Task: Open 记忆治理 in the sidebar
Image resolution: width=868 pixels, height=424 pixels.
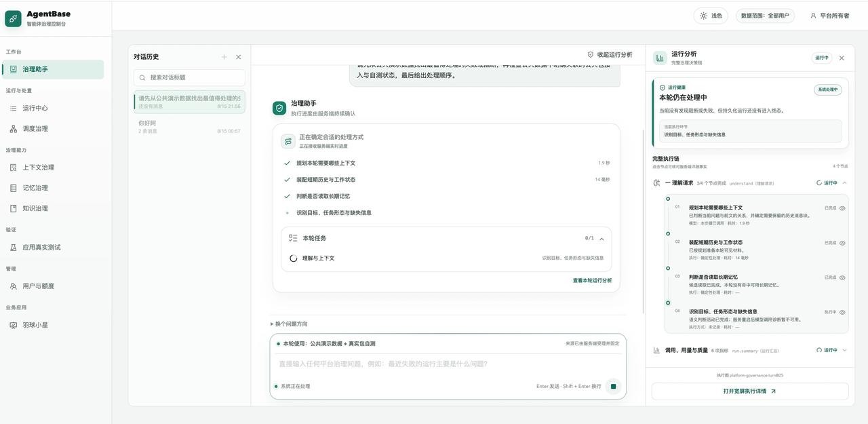Action: click(x=53, y=188)
